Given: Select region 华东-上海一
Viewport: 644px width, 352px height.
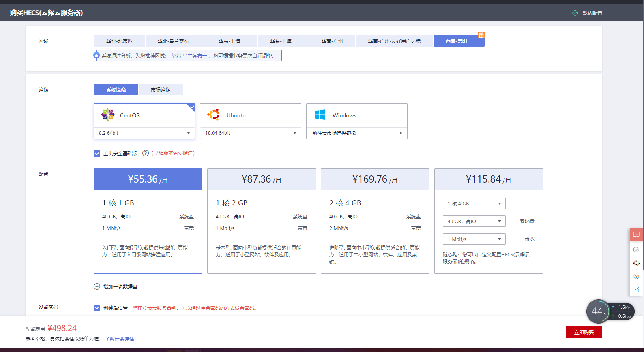Looking at the screenshot, I should click(x=232, y=41).
